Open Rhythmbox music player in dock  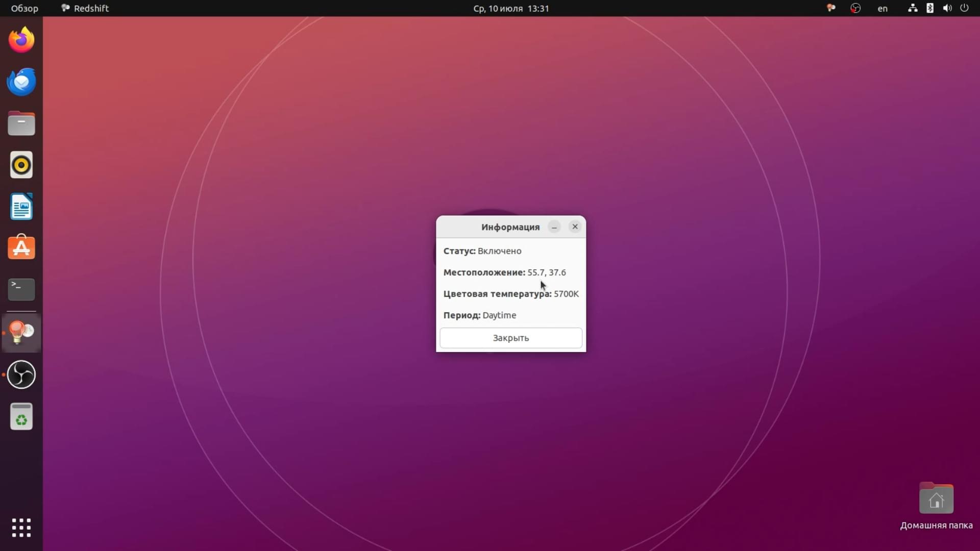(x=21, y=165)
